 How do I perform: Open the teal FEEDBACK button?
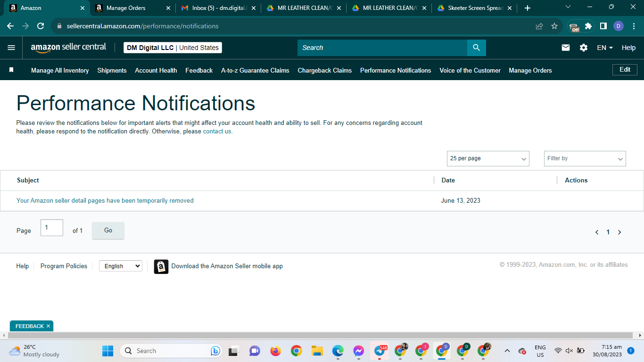30,326
